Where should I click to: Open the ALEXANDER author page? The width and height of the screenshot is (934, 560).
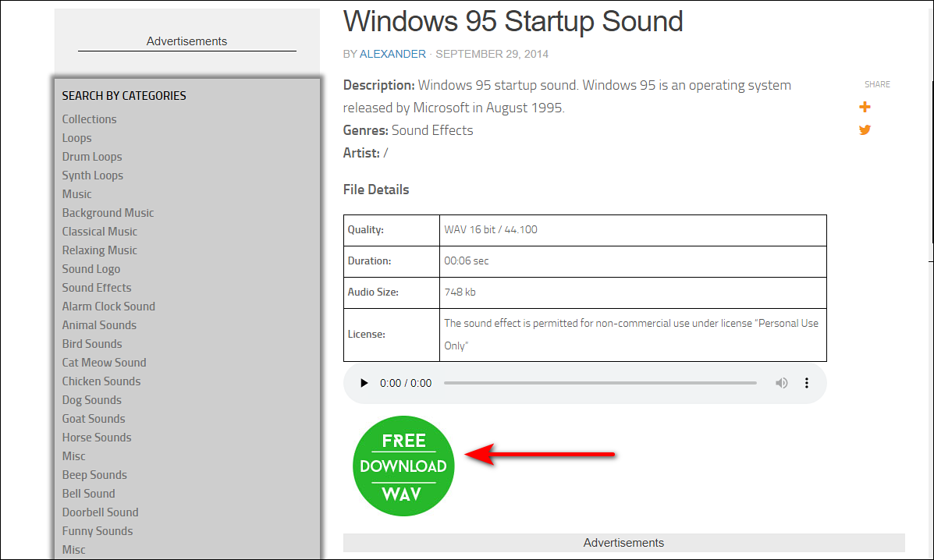point(392,54)
